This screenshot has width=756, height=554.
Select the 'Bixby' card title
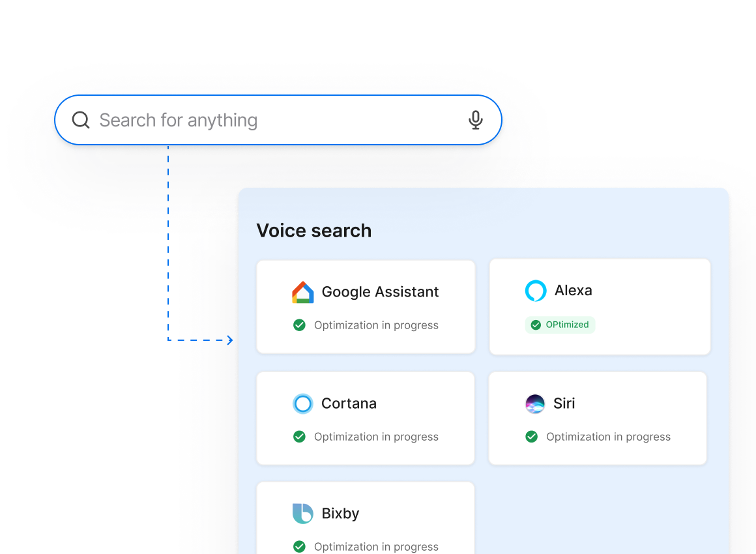coord(340,514)
